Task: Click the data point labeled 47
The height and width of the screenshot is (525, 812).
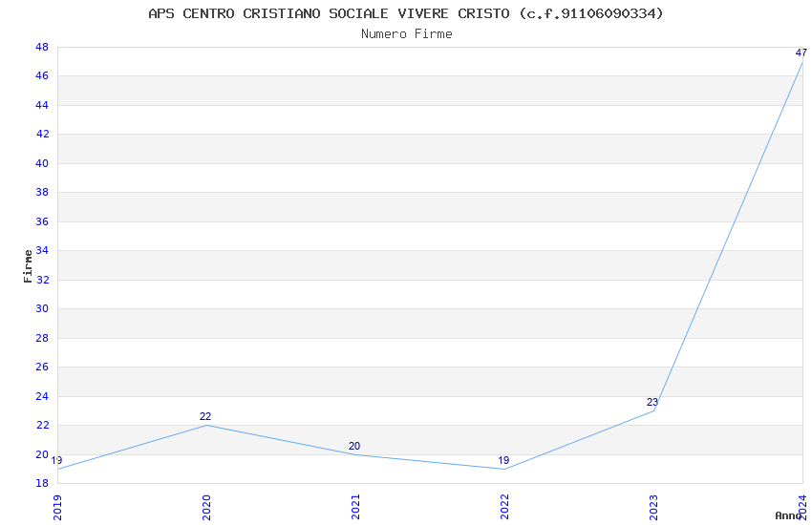Action: 801,61
